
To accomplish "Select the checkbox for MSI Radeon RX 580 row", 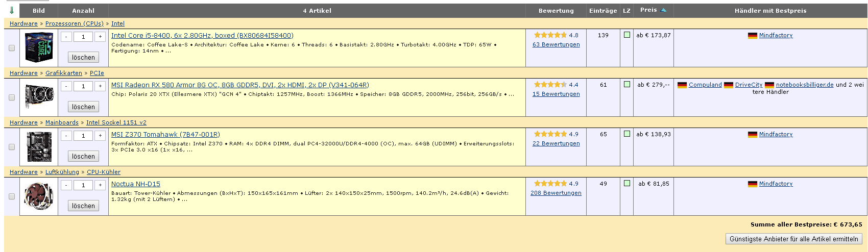I will 12,97.
